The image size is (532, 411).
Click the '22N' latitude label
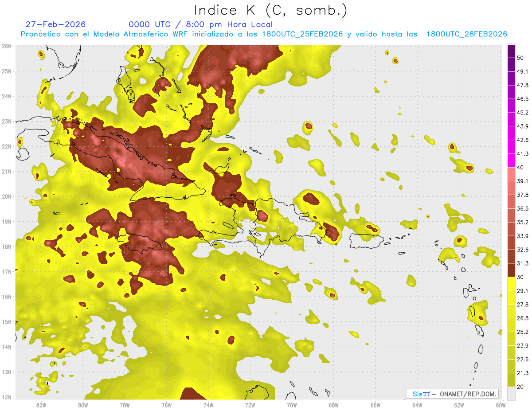pos(7,146)
